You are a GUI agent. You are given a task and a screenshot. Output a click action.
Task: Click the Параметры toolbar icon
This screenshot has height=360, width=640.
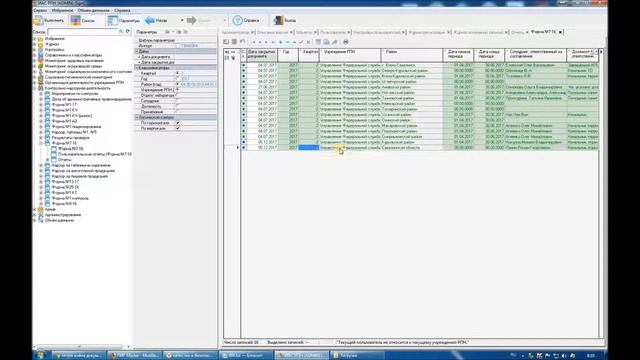coord(113,20)
